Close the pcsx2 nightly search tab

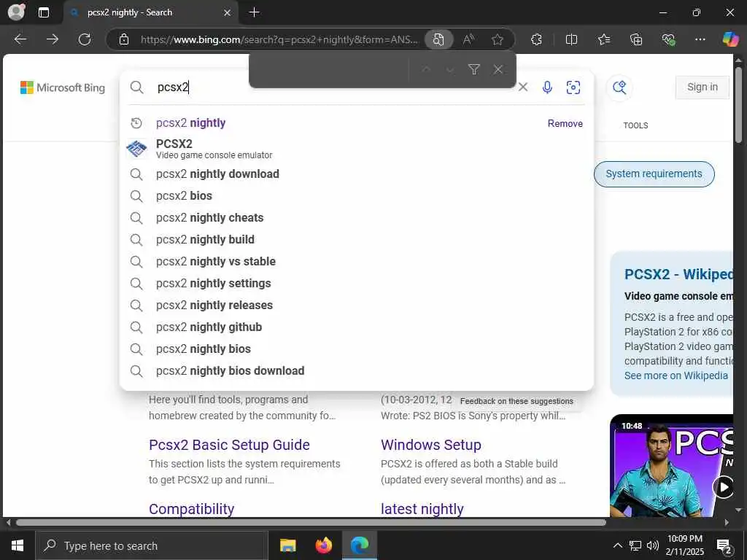point(228,13)
